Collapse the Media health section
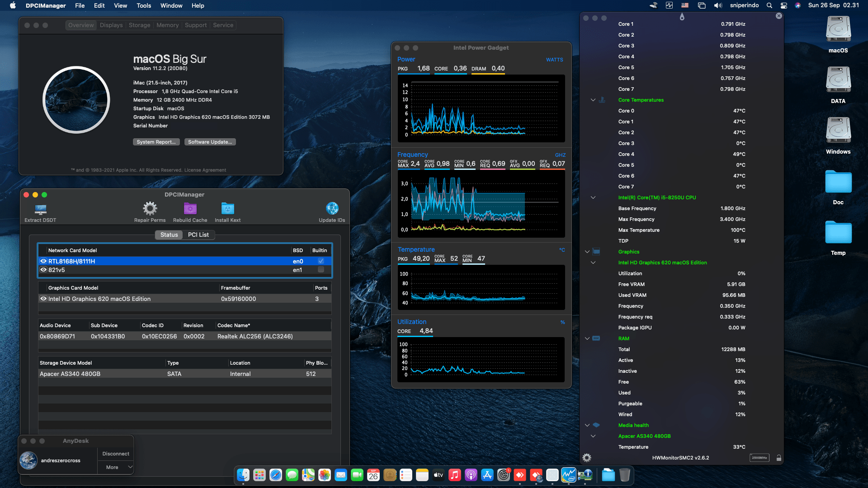868x488 pixels. [587, 425]
